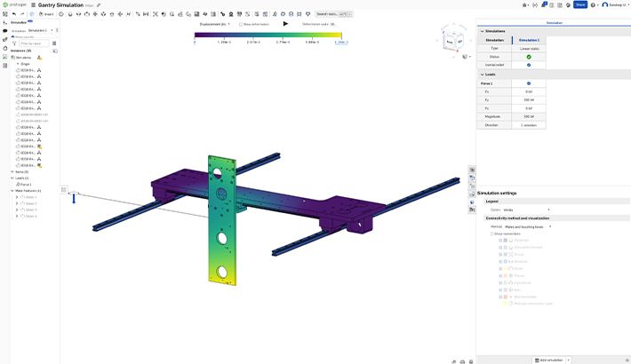Select the Front face of the view cube
631x364 pixels.
[450, 42]
